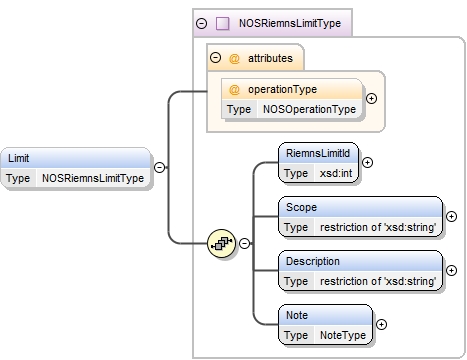Click the Type label in Limit box
Viewport: 467px width, 360px height.
18,178
